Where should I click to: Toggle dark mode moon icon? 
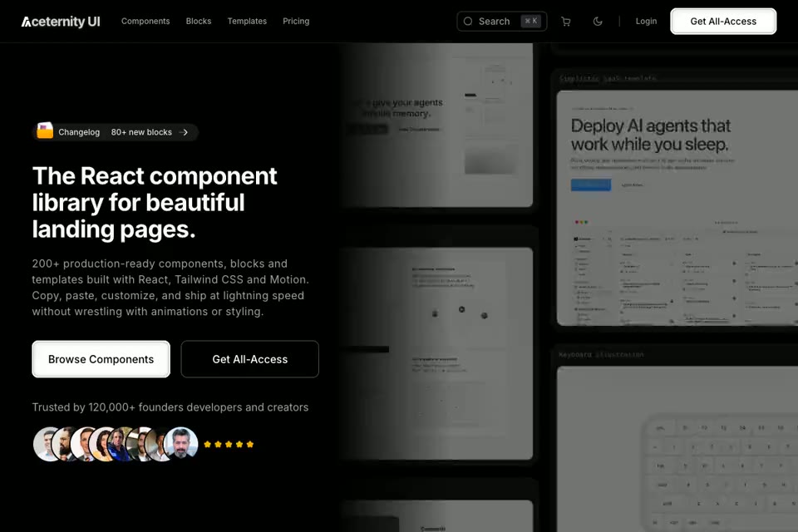598,22
